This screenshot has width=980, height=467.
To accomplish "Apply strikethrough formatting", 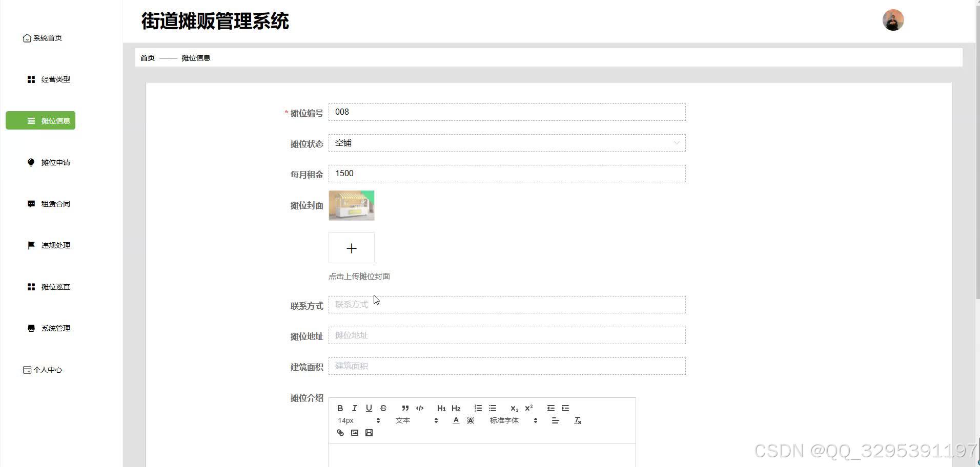I will coord(383,408).
